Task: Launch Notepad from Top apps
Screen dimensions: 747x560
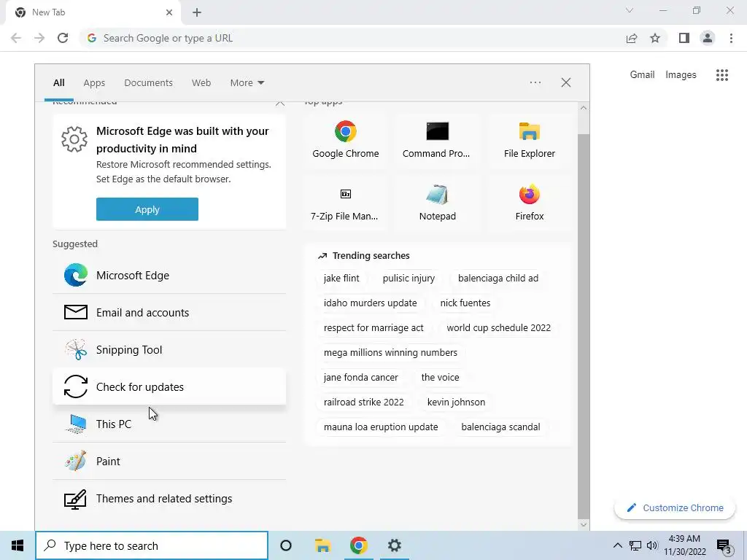Action: coord(437,203)
